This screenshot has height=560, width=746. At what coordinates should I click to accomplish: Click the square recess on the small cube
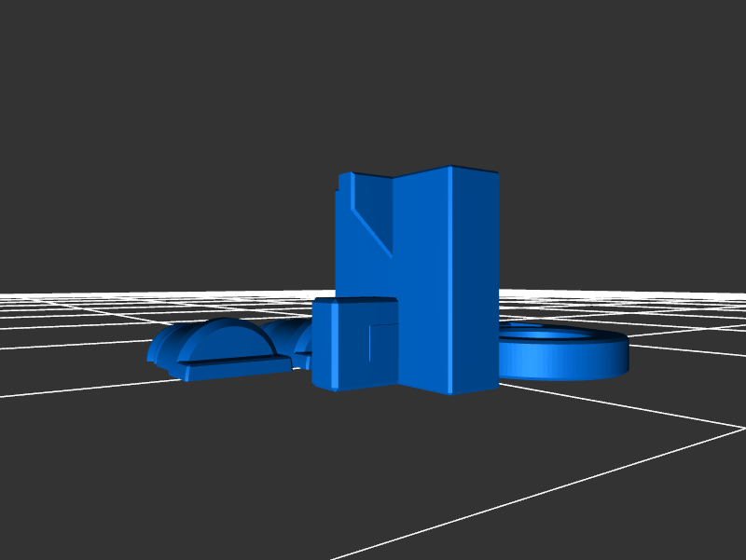[382, 343]
